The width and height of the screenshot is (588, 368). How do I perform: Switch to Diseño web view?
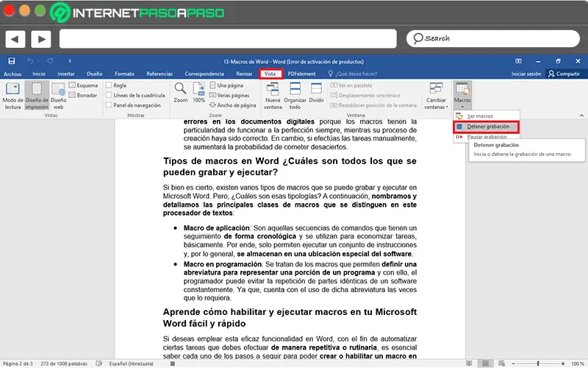point(59,96)
